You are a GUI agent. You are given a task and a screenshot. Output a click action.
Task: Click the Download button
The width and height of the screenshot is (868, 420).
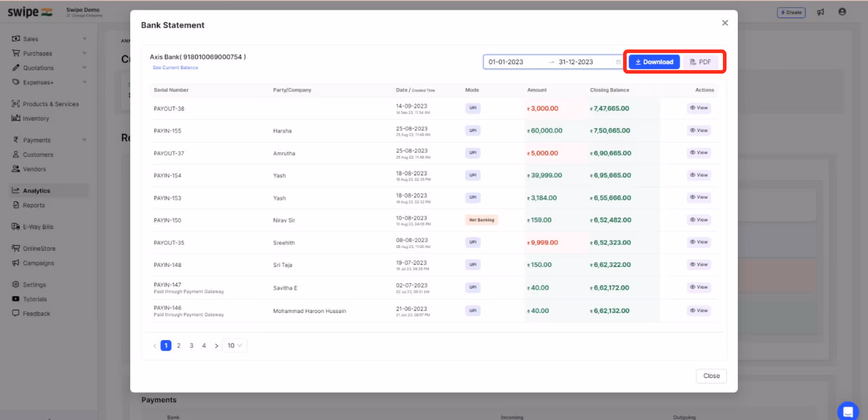pyautogui.click(x=654, y=62)
